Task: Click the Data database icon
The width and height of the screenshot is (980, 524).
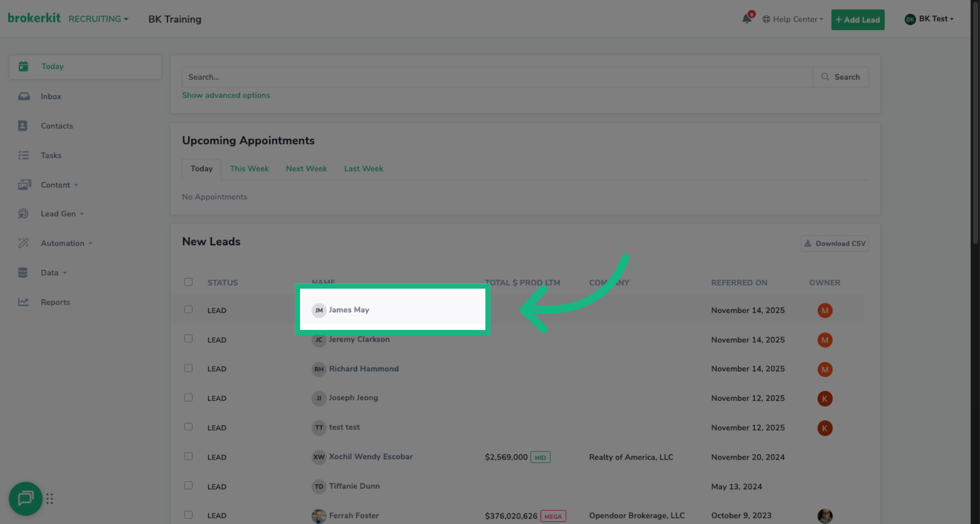Action: point(23,273)
